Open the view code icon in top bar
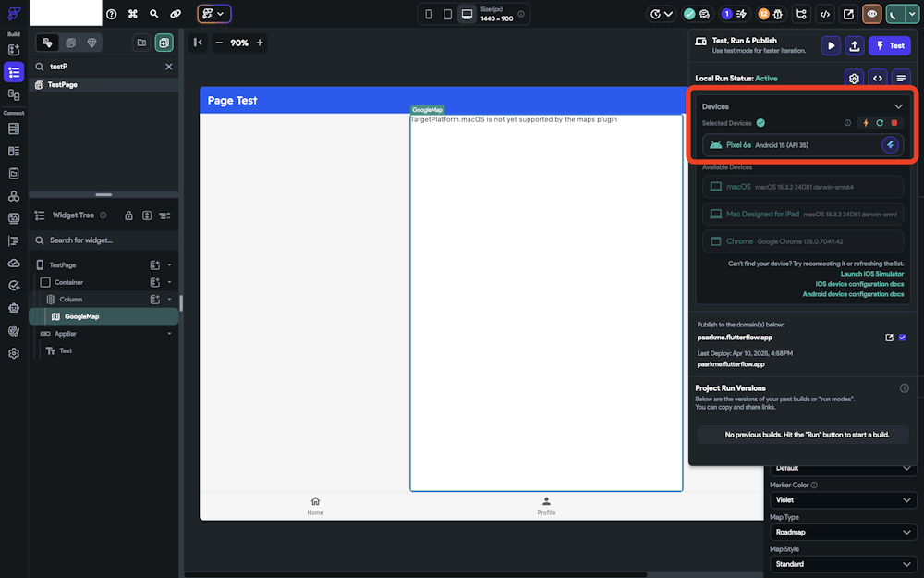Image resolution: width=924 pixels, height=578 pixels. tap(825, 14)
